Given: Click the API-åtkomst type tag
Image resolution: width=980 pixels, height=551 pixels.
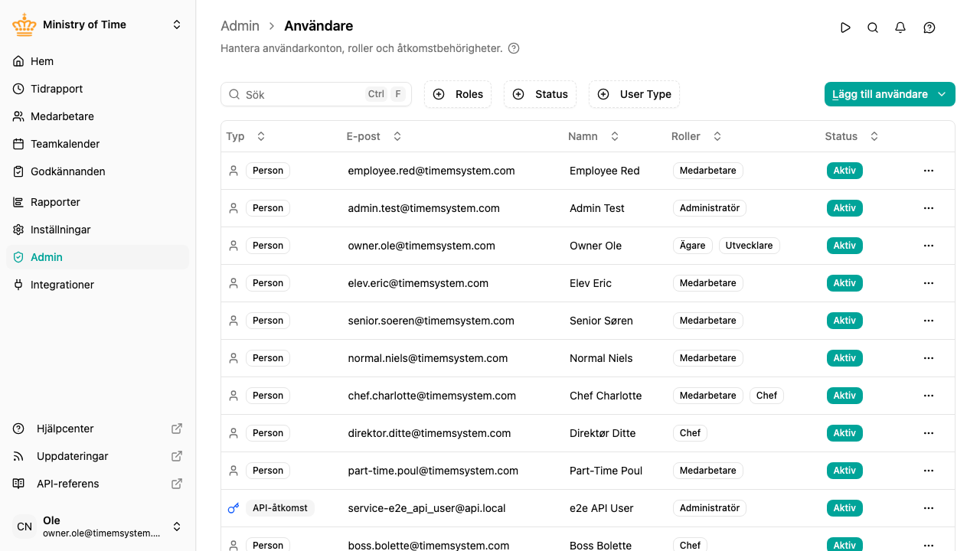Looking at the screenshot, I should pyautogui.click(x=279, y=508).
